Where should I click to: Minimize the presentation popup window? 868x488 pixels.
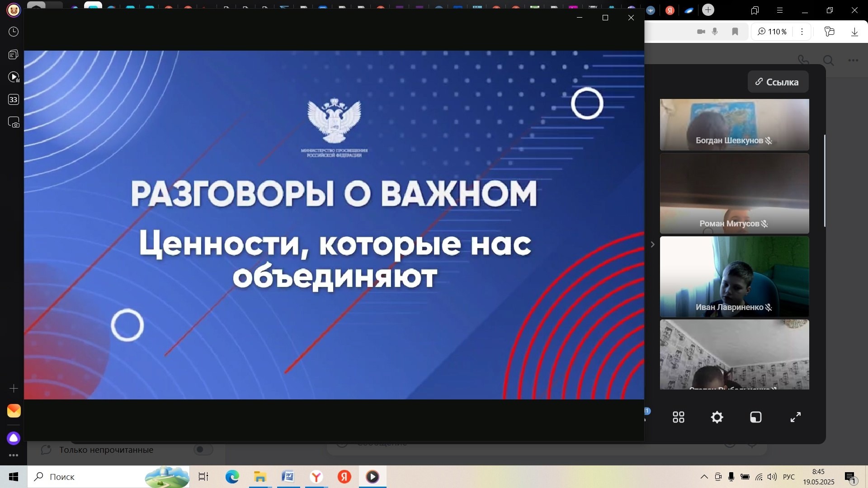[x=580, y=18]
